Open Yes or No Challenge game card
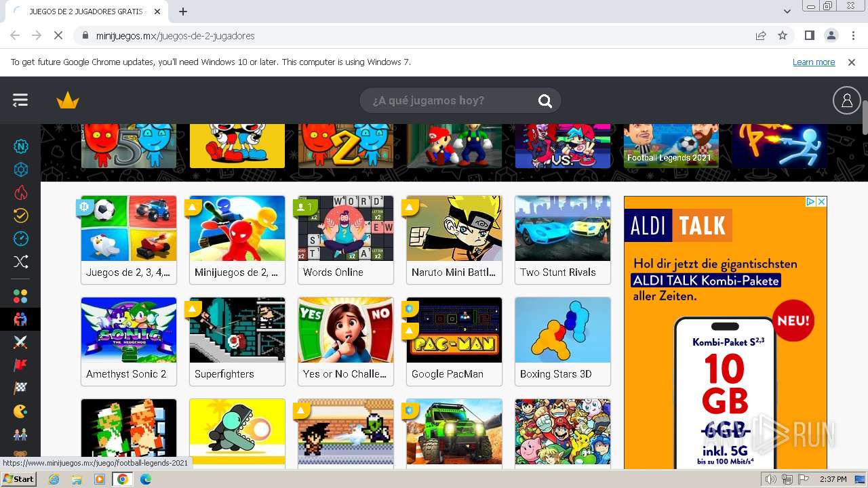868x488 pixels. 346,342
